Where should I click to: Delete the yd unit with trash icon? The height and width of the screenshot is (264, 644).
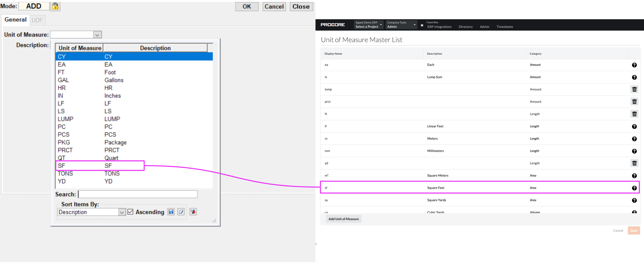pyautogui.click(x=634, y=163)
